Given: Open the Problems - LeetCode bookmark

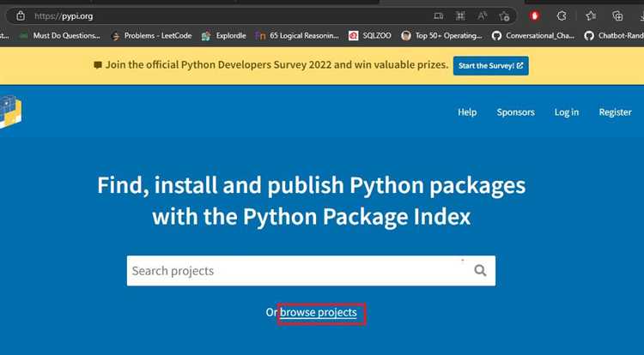Looking at the screenshot, I should point(151,36).
